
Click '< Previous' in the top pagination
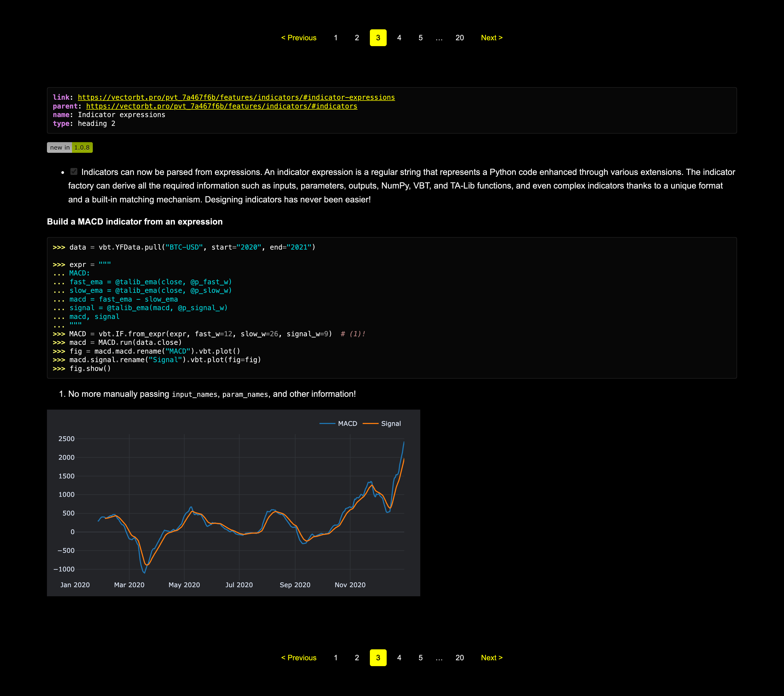coord(299,38)
